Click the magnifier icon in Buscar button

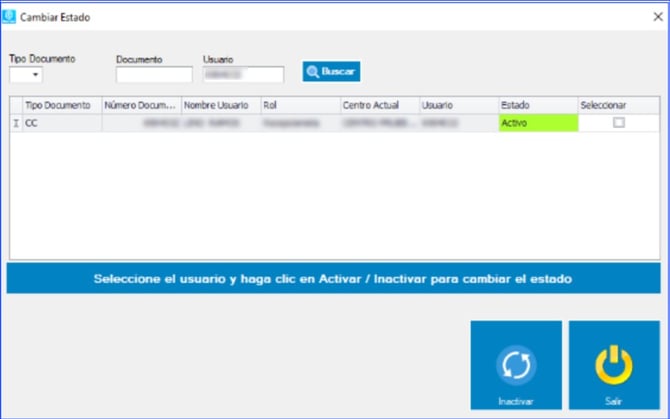pos(313,72)
